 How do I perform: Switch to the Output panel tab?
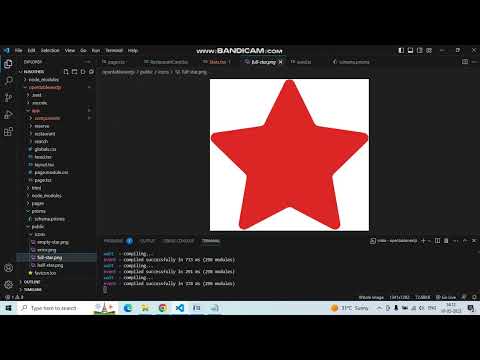tap(147, 241)
